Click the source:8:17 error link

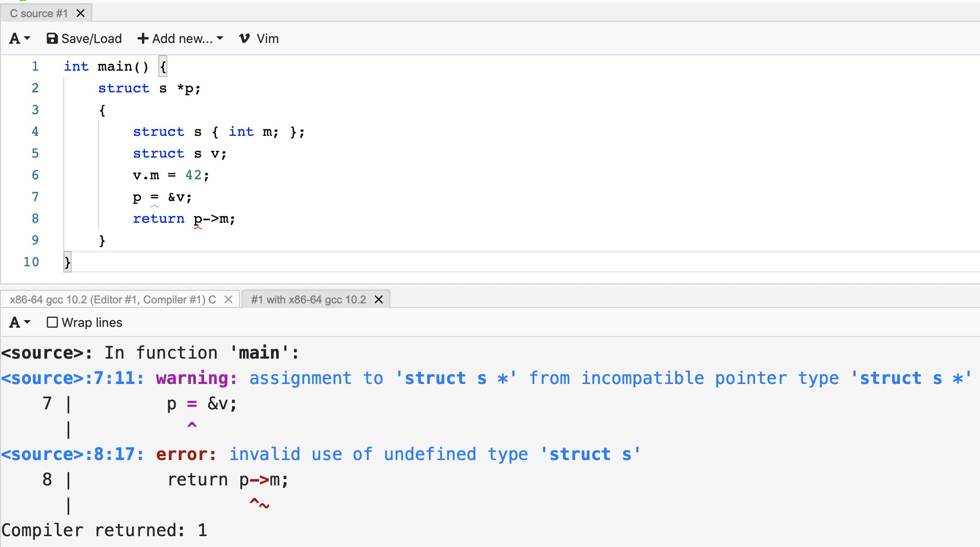(72, 455)
